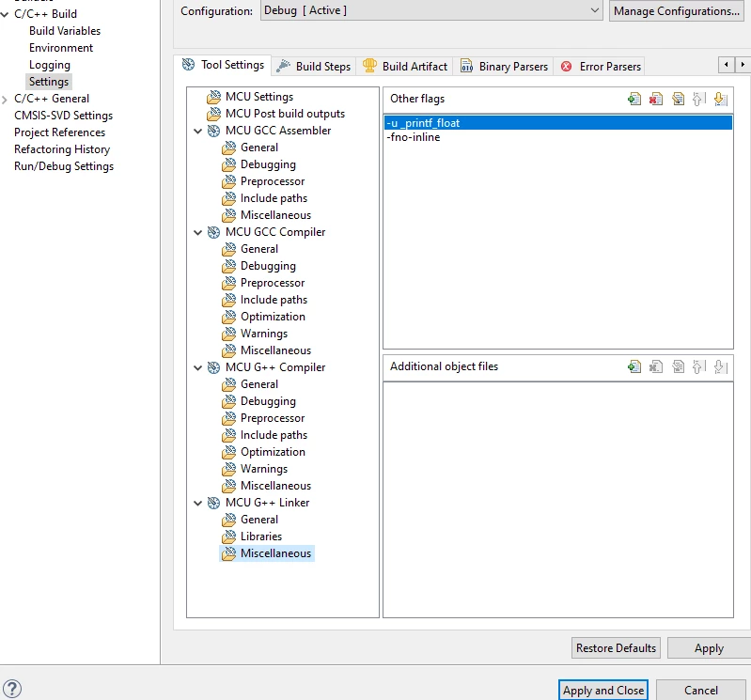This screenshot has height=700, width=751.
Task: Delete the selected Other flags entry
Action: coord(656,99)
